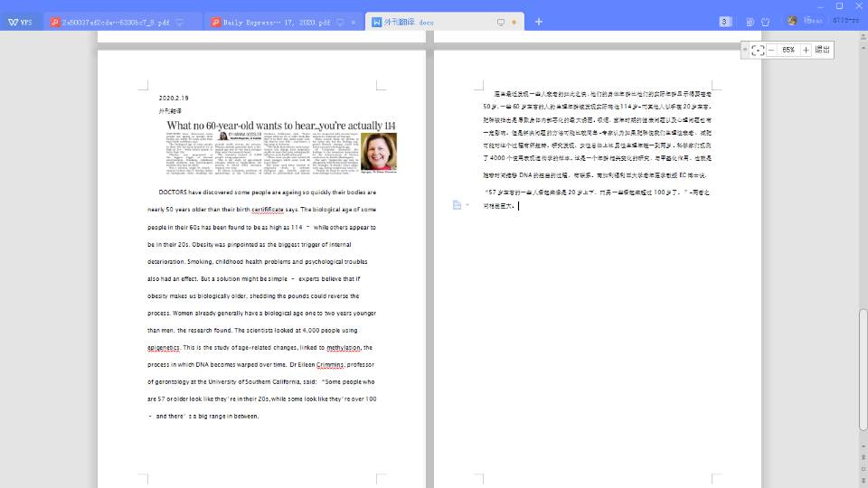Click the tab count badge showing 3
Image resolution: width=868 pixels, height=488 pixels.
tap(725, 22)
